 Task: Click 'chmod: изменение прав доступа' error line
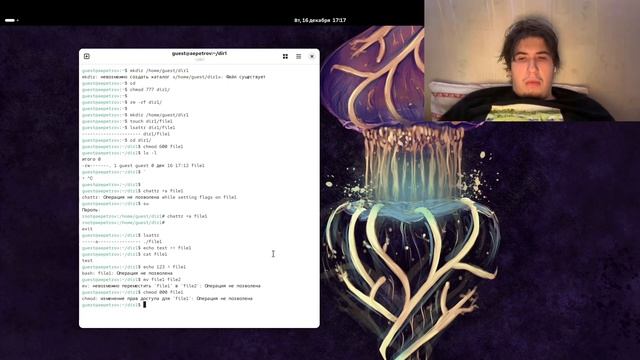167,298
